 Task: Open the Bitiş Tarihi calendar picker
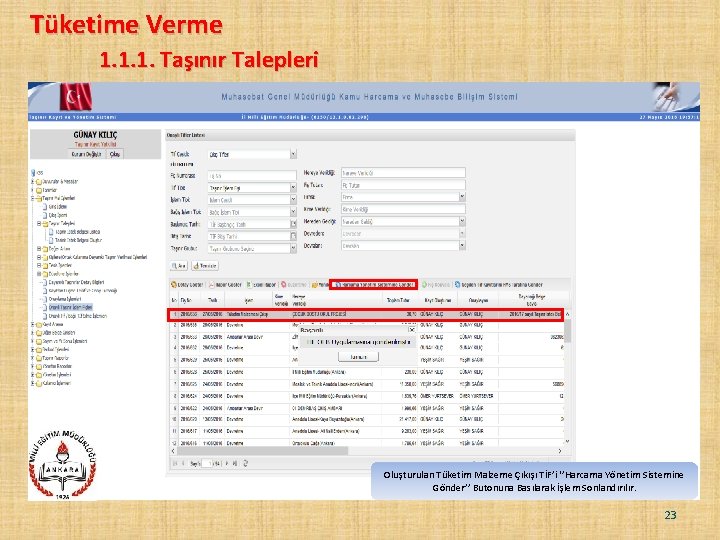pos(293,236)
